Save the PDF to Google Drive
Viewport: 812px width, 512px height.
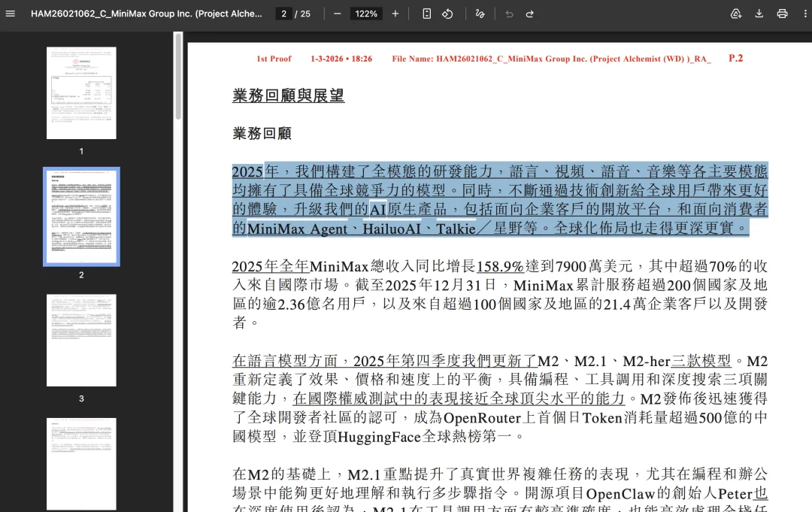tap(736, 13)
